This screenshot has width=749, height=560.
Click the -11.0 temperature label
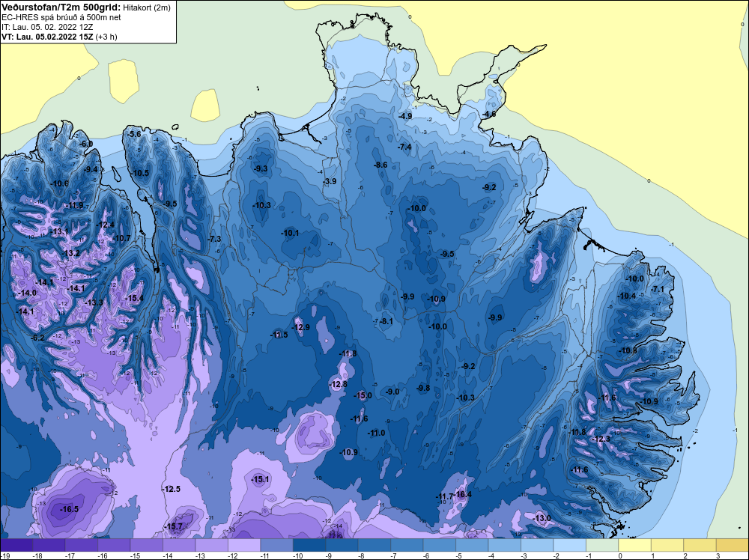[x=376, y=433]
